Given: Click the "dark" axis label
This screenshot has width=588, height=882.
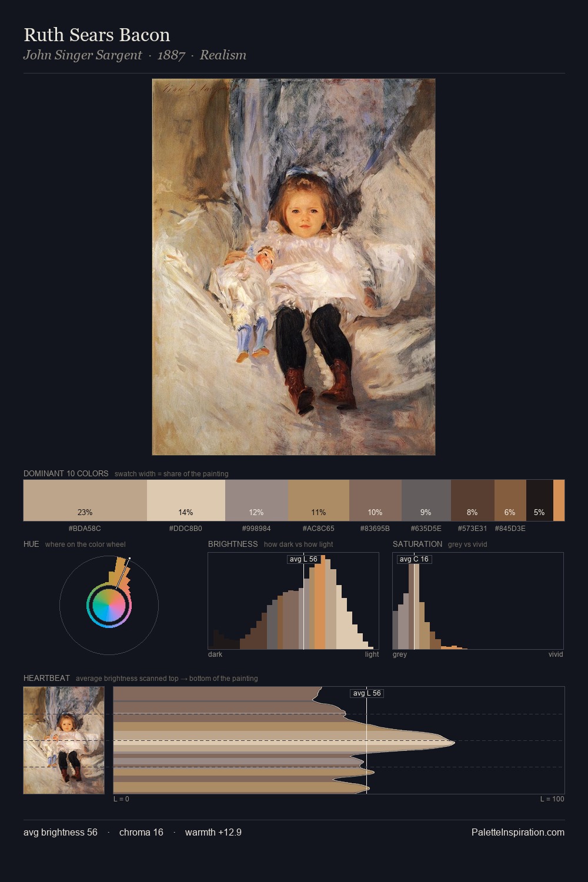Looking at the screenshot, I should click(x=215, y=654).
